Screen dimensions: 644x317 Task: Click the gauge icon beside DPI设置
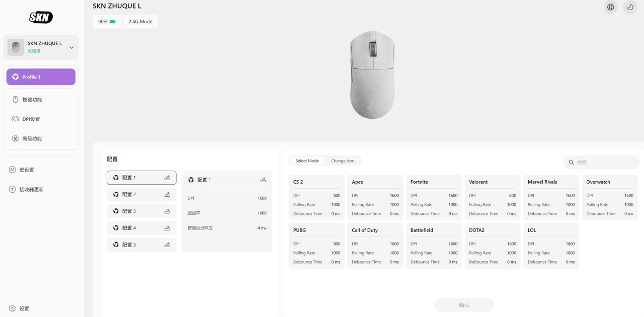(x=15, y=119)
